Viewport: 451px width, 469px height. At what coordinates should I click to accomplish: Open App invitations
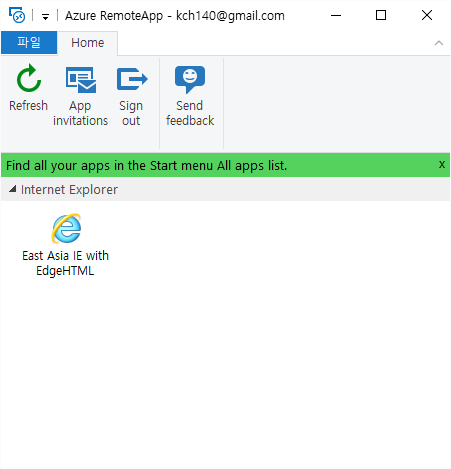tap(80, 96)
